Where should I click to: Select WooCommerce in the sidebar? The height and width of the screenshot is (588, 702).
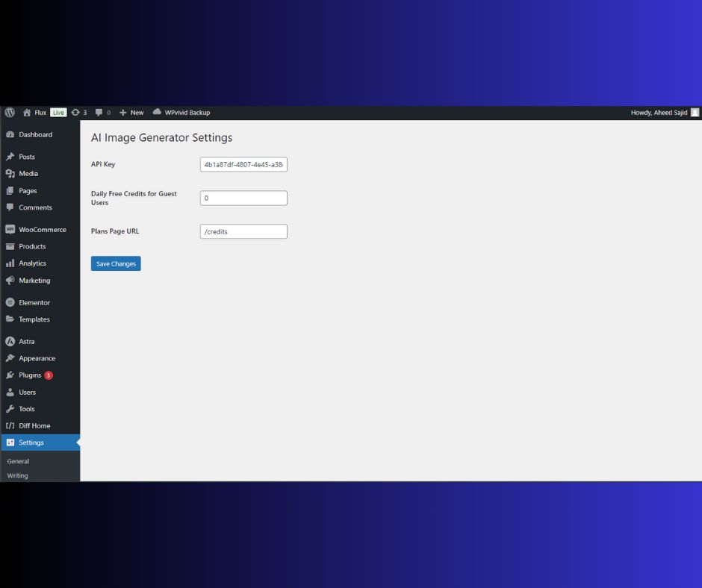click(x=42, y=230)
